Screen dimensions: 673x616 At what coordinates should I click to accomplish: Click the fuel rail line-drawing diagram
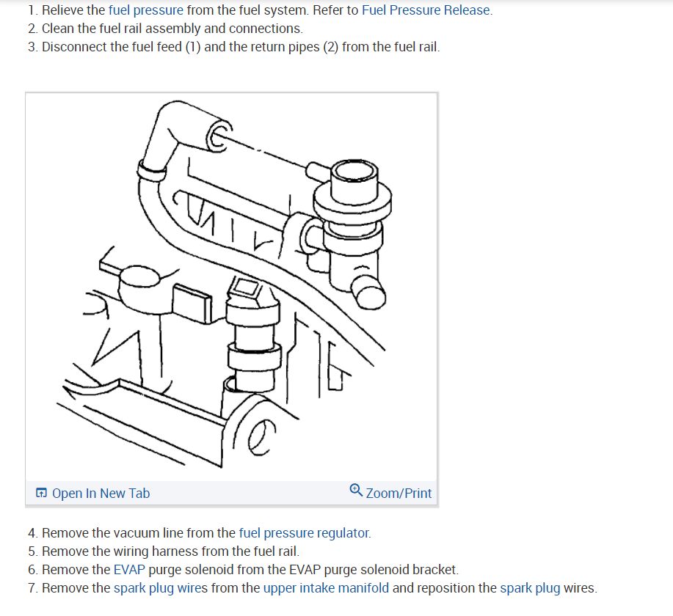point(231,287)
